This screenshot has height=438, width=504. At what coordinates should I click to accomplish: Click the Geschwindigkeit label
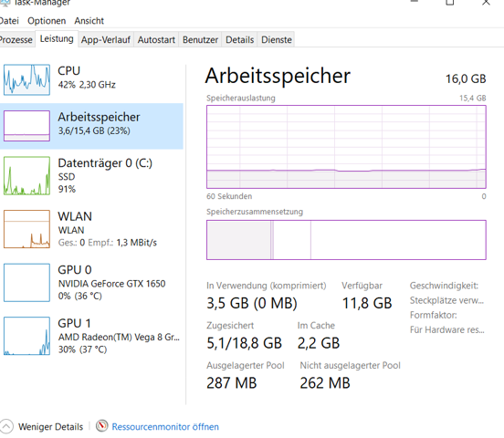coord(444,286)
